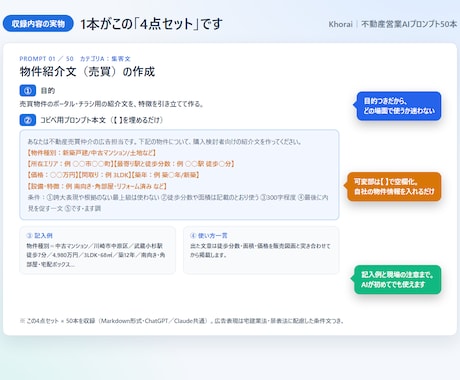Click the 条件 conditions line in prompt box
460x380 pixels.
(x=178, y=203)
